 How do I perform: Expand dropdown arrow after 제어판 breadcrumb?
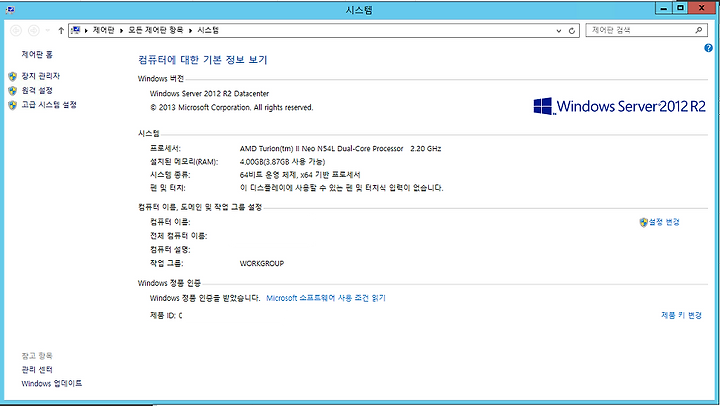point(121,30)
